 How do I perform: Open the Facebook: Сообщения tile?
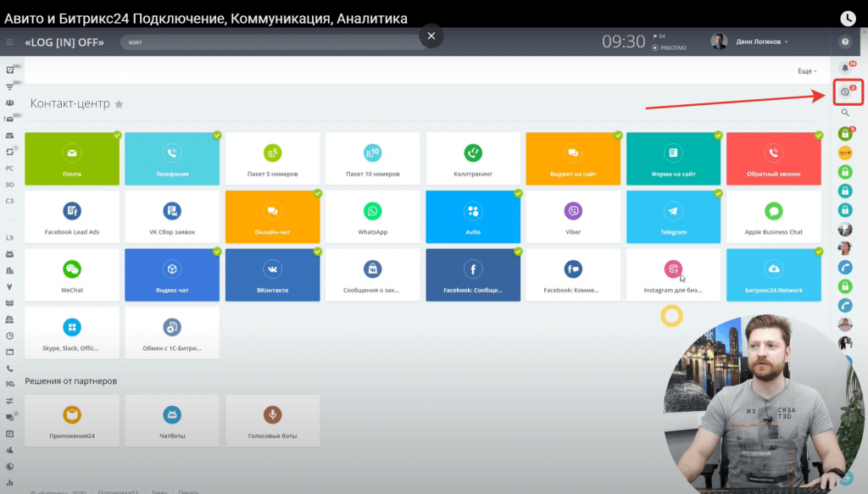473,275
